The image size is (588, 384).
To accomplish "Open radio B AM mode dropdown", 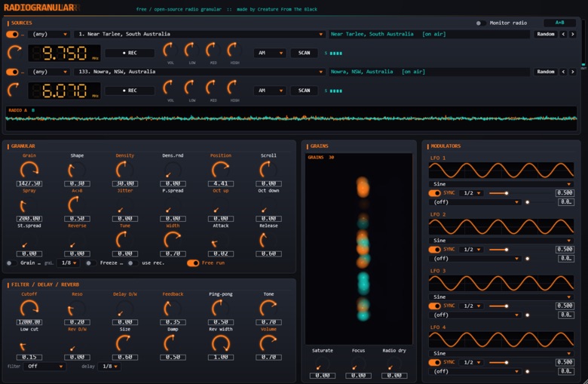I will pos(270,91).
